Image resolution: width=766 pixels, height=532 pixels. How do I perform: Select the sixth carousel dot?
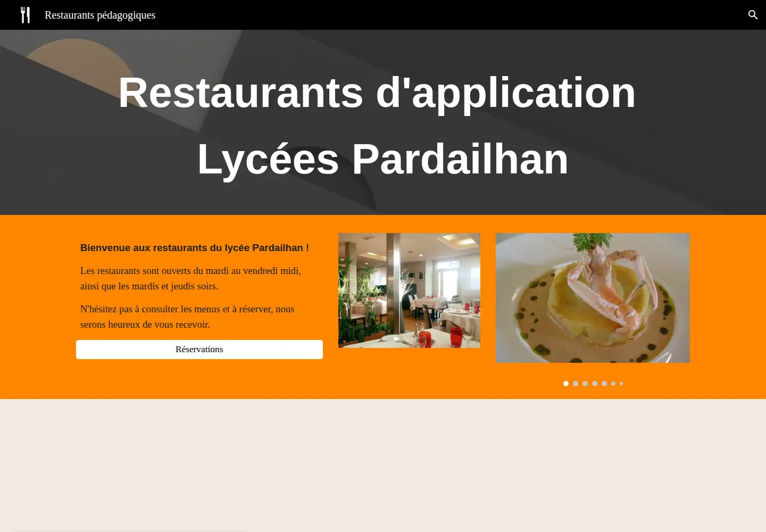tap(613, 384)
